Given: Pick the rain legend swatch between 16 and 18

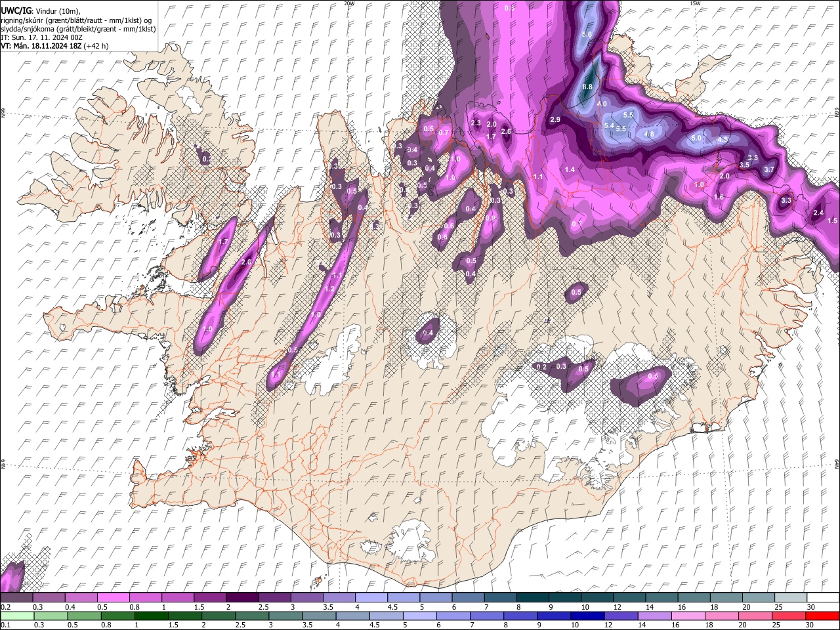Looking at the screenshot, I should coord(688,616).
